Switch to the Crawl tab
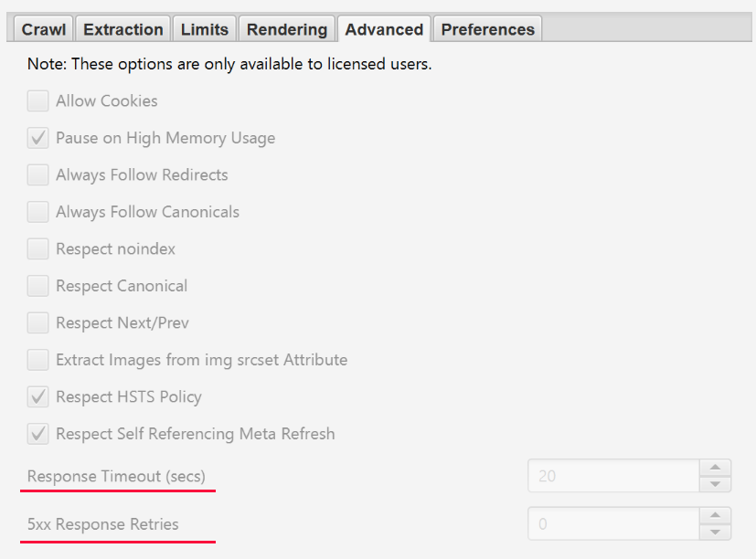Screen dimensions: 756x559 point(43,29)
